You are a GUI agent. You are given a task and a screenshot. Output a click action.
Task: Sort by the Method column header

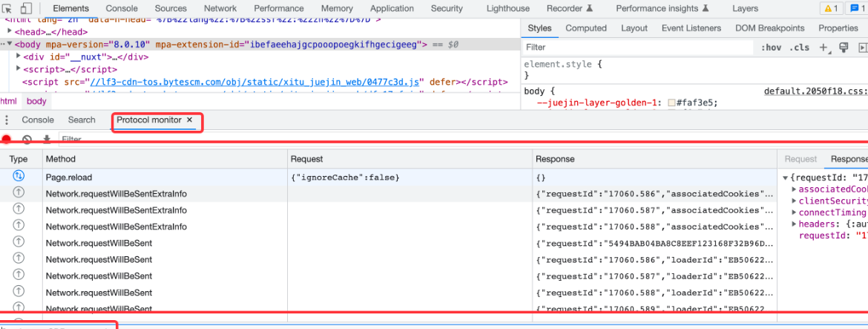tap(165, 159)
